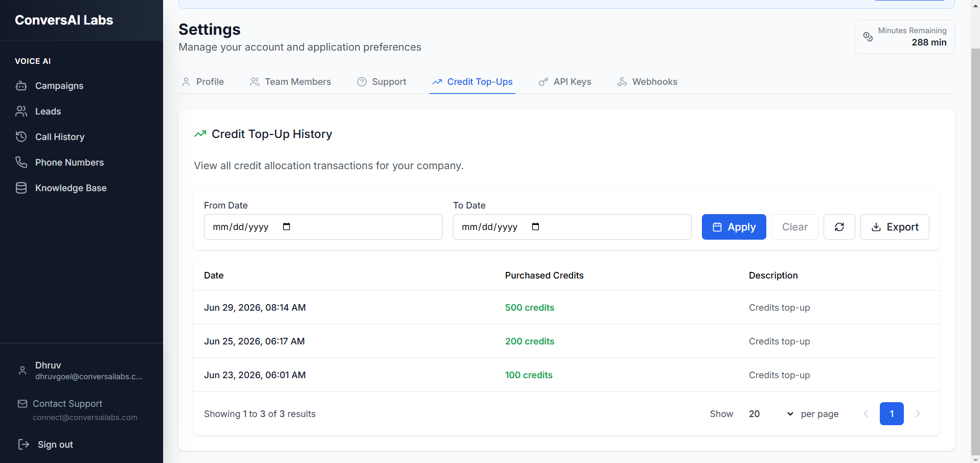Click the connect@conversailabs.com support email

pos(85,418)
